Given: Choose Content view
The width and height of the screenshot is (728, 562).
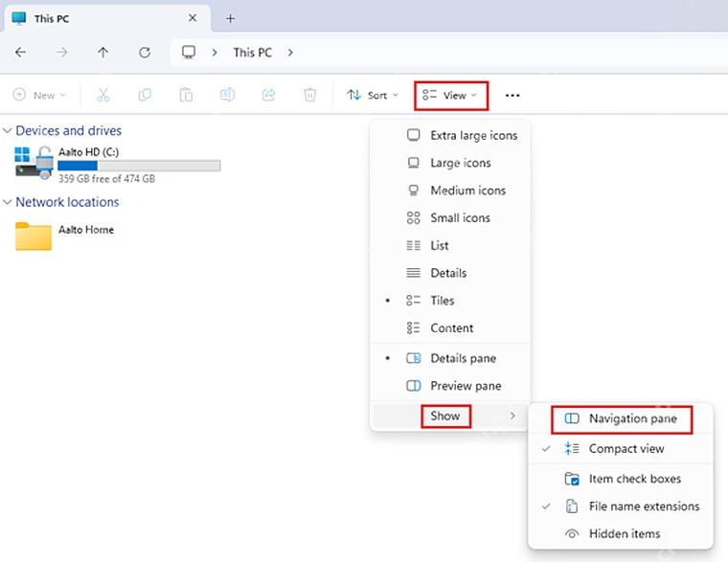Looking at the screenshot, I should [450, 328].
